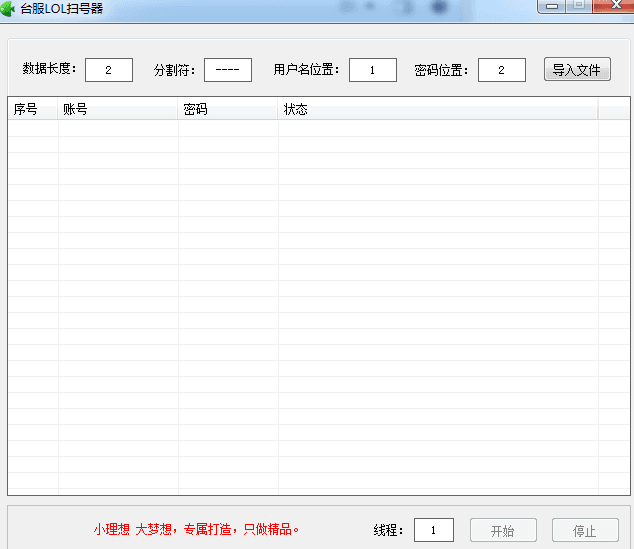Click the green app icon in title bar
Viewport: 634px width, 549px height.
point(8,8)
